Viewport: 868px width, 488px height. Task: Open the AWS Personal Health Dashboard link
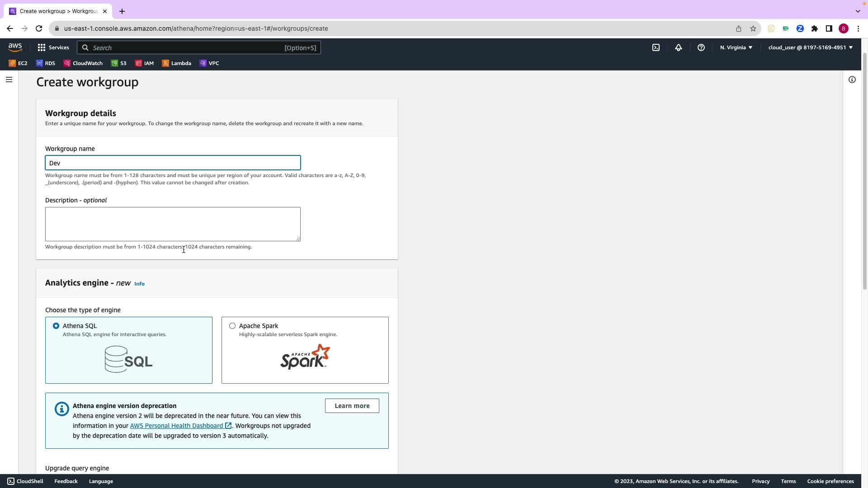tap(176, 426)
